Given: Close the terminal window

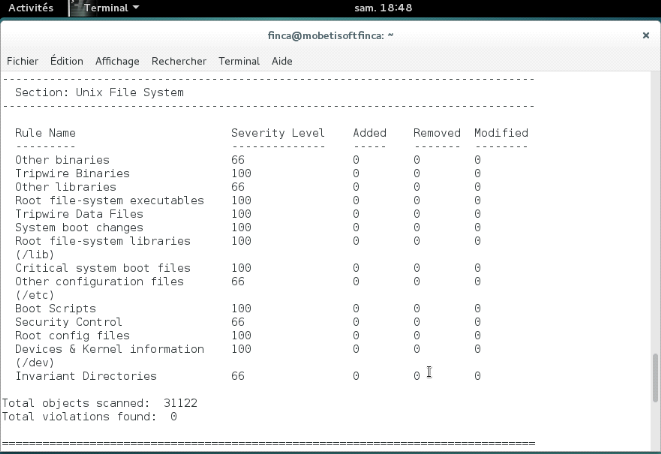Looking at the screenshot, I should point(645,35).
